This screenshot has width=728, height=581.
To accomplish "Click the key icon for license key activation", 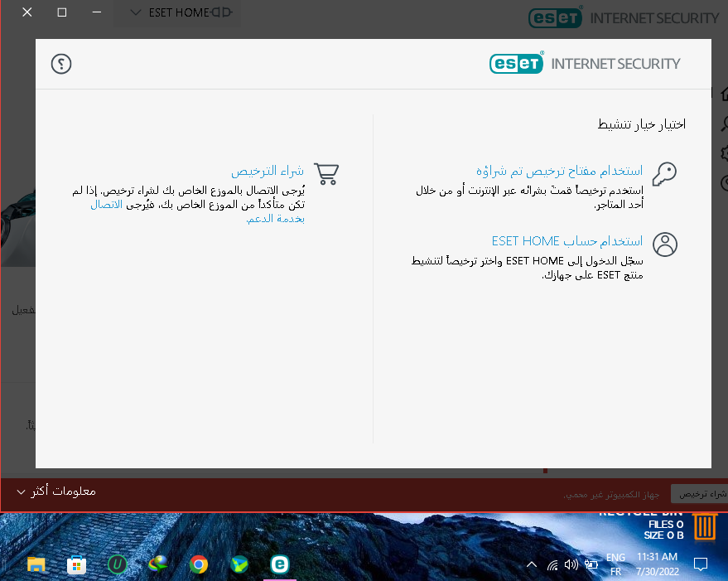I will click(x=664, y=174).
